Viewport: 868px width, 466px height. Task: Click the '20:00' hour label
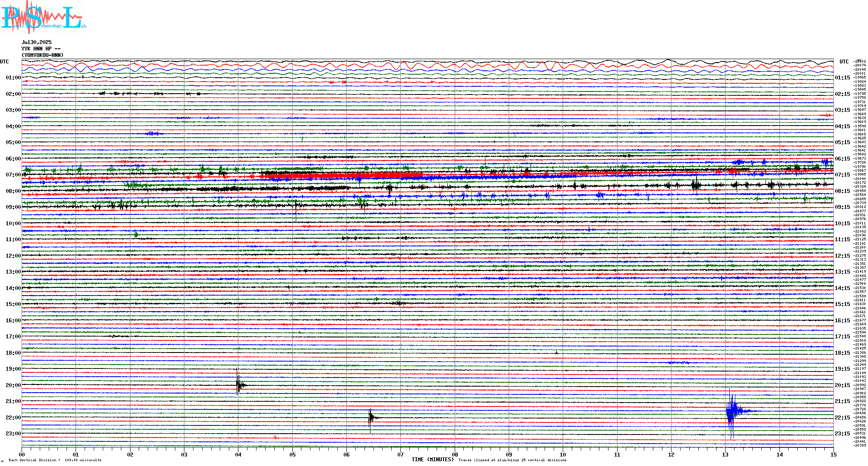(x=13, y=385)
